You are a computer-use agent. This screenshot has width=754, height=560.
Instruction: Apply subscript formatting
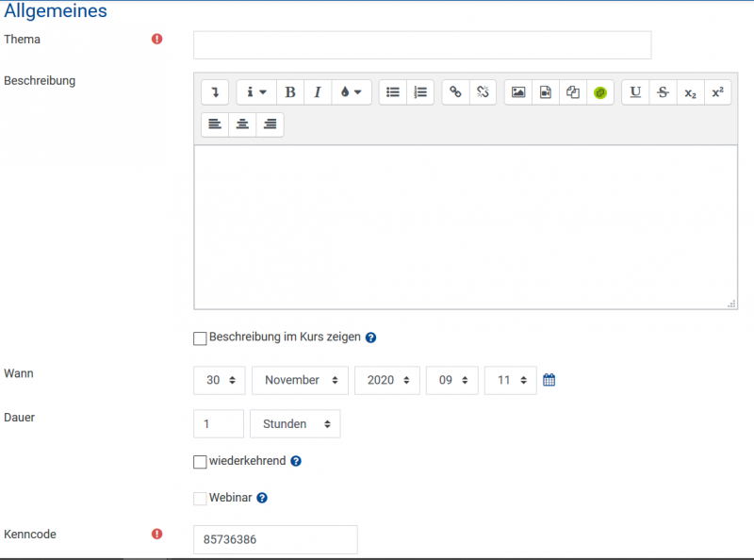pos(691,92)
